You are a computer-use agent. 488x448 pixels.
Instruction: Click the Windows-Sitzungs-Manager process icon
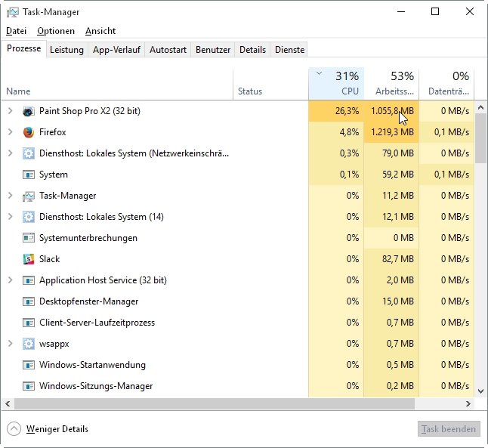(28, 386)
